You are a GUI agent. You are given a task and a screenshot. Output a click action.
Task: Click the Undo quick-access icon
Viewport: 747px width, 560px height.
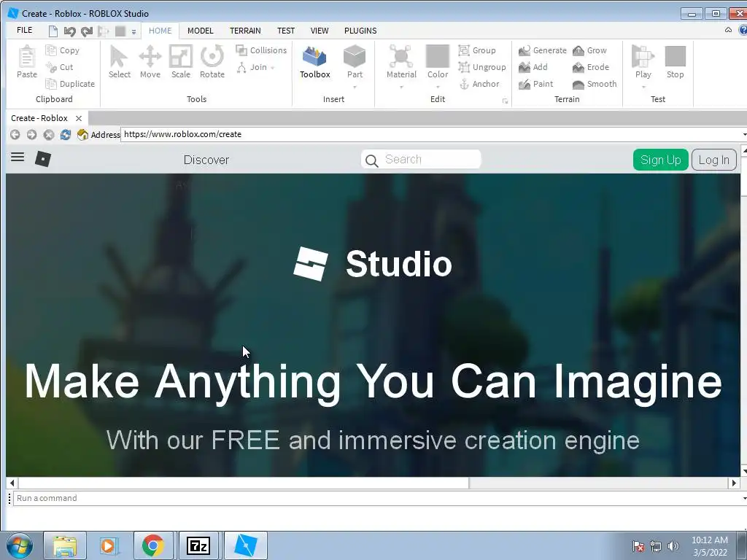pyautogui.click(x=70, y=31)
